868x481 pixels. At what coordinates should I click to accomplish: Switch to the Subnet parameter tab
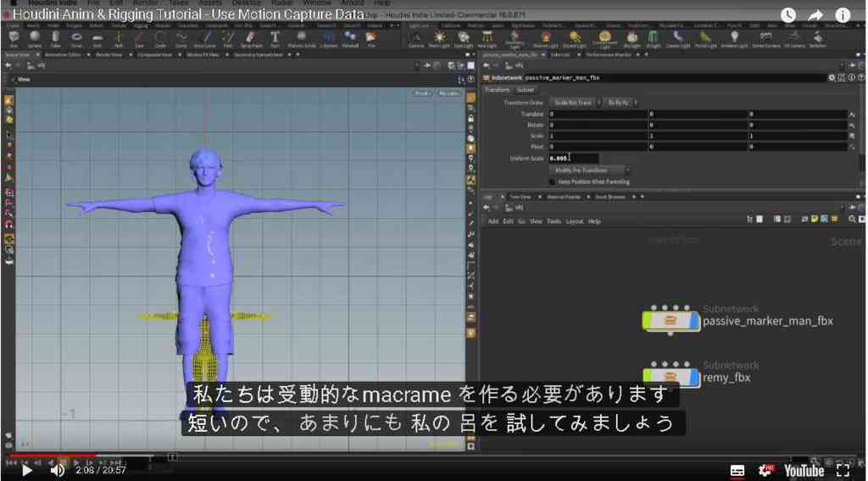pos(526,90)
